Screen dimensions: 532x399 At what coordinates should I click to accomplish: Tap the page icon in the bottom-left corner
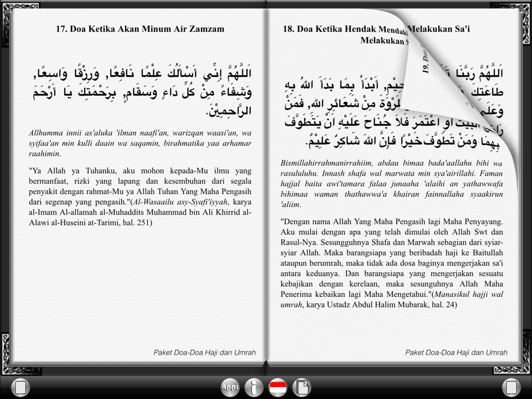20,387
